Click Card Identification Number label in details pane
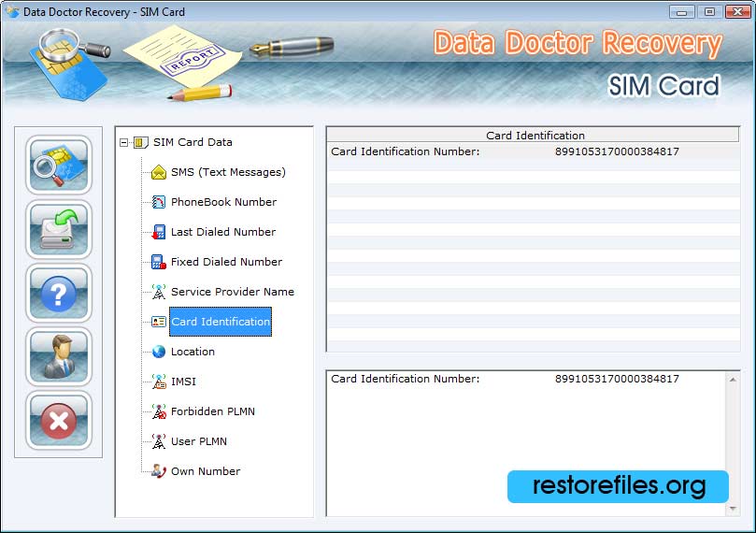The width and height of the screenshot is (756, 533). [405, 379]
